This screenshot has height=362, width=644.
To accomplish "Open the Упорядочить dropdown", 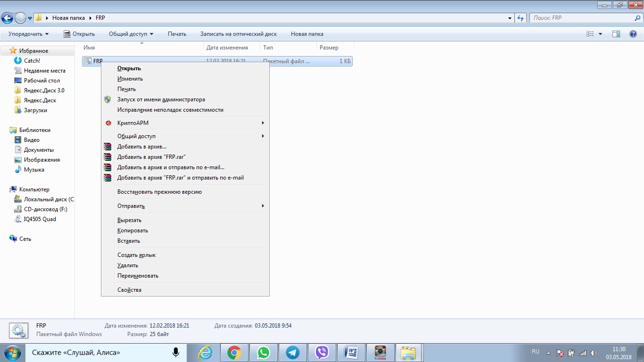I will pyautogui.click(x=28, y=34).
